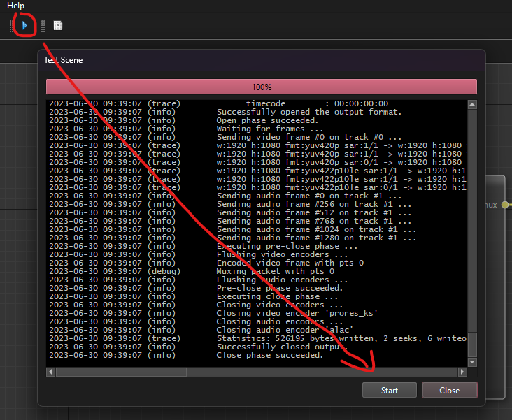Click the 'Closing video encoder prores_ks' log line
This screenshot has width=512, height=420.
point(297,313)
